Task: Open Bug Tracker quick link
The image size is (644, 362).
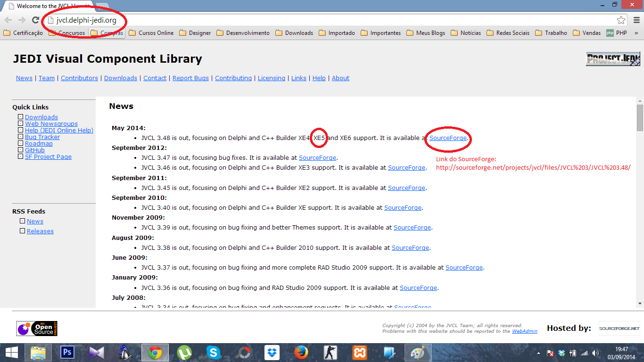Action: click(42, 137)
